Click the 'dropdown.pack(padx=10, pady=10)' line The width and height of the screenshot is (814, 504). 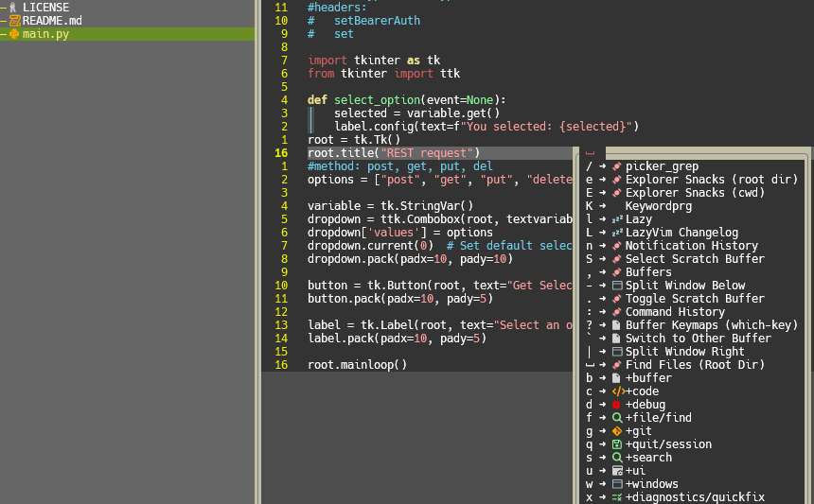(x=410, y=259)
